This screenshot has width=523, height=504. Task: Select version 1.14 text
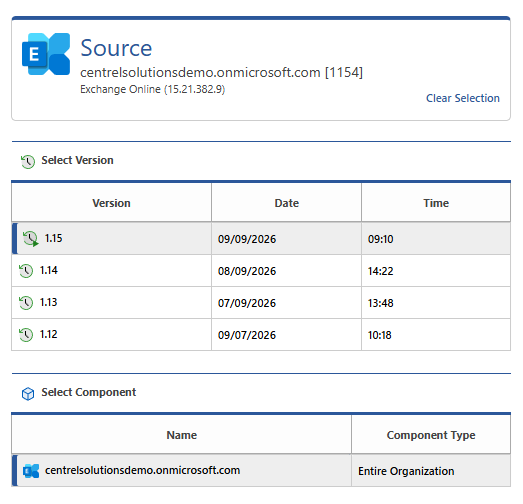coord(49,270)
